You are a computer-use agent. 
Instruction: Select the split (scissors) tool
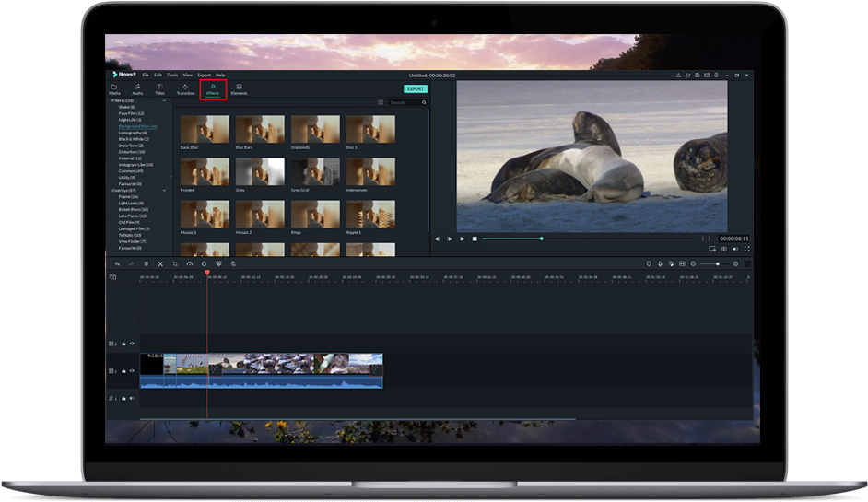160,263
